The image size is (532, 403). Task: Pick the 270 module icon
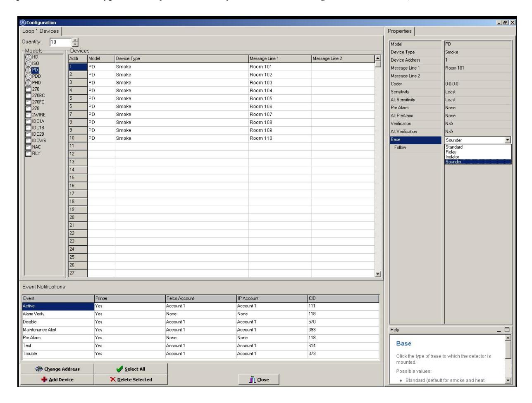29,89
